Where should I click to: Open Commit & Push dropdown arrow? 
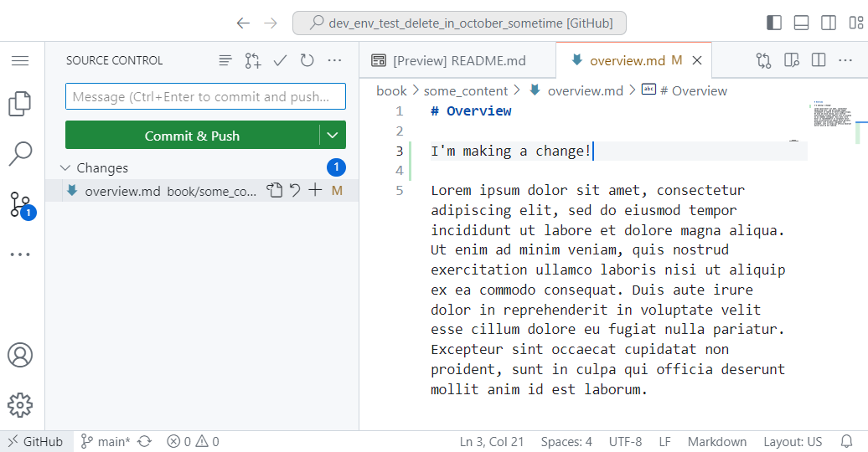pos(333,136)
